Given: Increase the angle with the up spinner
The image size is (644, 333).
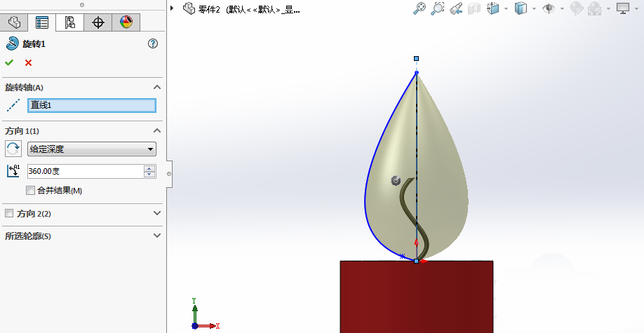Looking at the screenshot, I should (x=149, y=168).
